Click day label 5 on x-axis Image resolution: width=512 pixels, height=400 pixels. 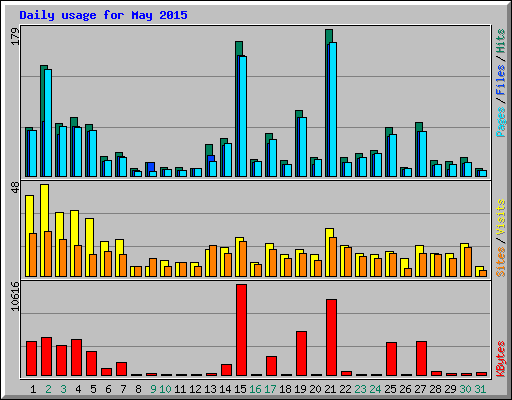click(x=93, y=389)
